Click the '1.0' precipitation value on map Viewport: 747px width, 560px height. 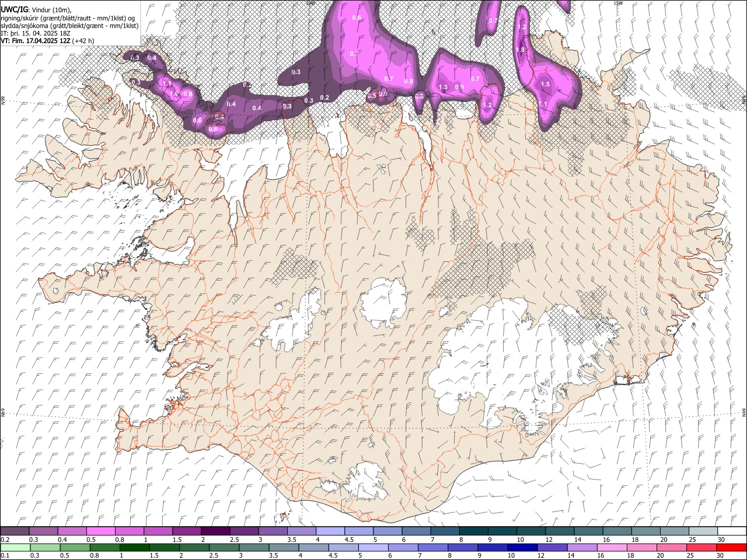174,93
